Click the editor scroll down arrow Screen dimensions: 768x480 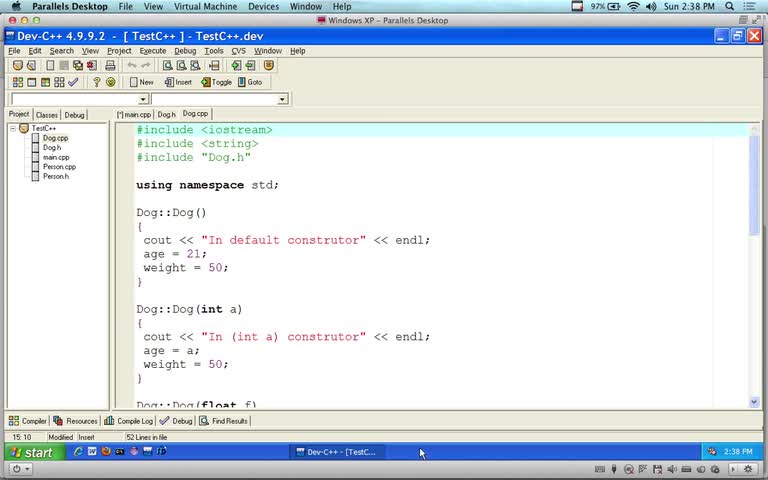754,402
